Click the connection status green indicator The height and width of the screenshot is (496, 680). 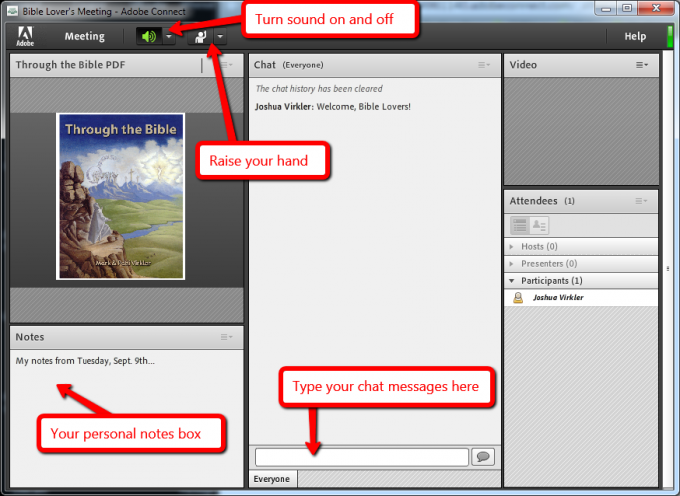pyautogui.click(x=670, y=36)
